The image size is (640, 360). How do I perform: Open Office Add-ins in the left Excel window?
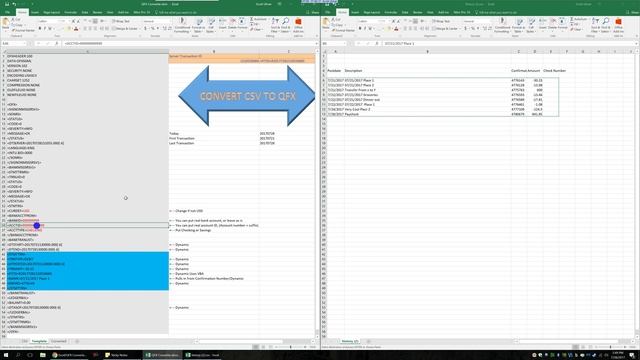coord(298,25)
